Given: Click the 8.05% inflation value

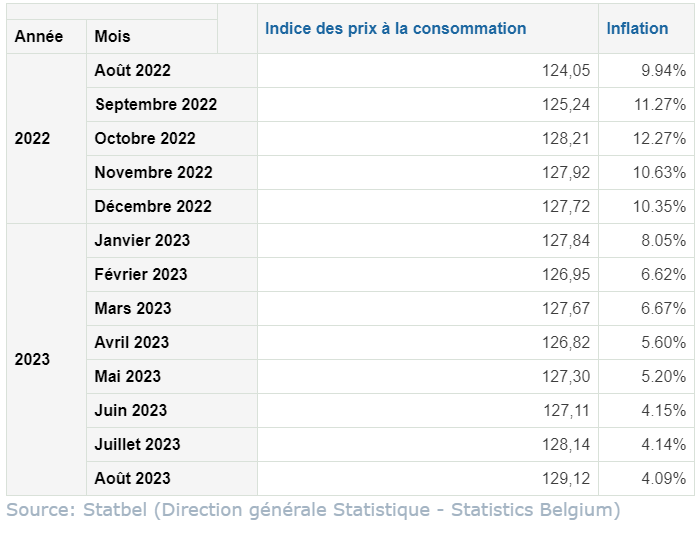Looking at the screenshot, I should (x=663, y=240).
